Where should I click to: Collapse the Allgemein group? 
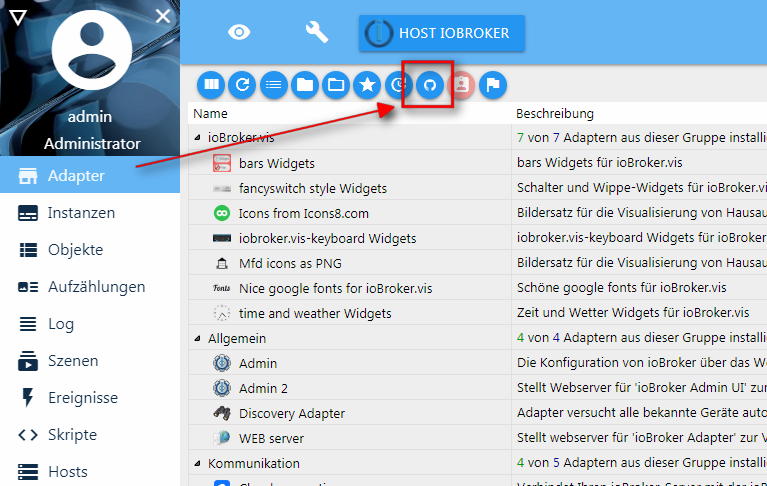(x=197, y=338)
